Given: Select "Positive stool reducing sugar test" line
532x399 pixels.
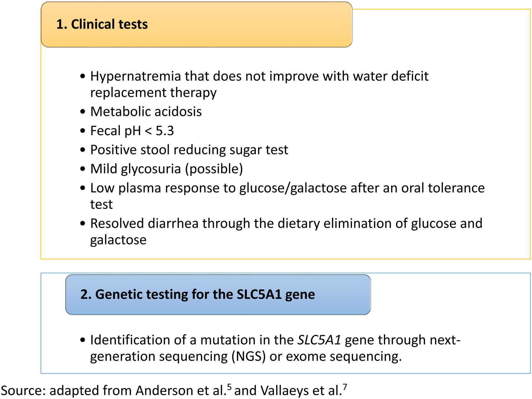Looking at the screenshot, I should [x=189, y=150].
